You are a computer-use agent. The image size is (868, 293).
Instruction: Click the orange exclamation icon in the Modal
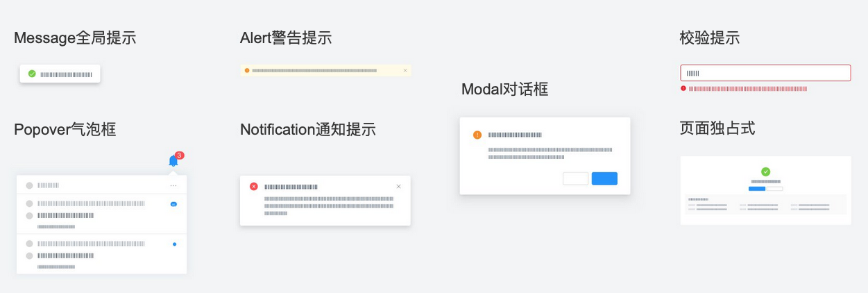(477, 135)
